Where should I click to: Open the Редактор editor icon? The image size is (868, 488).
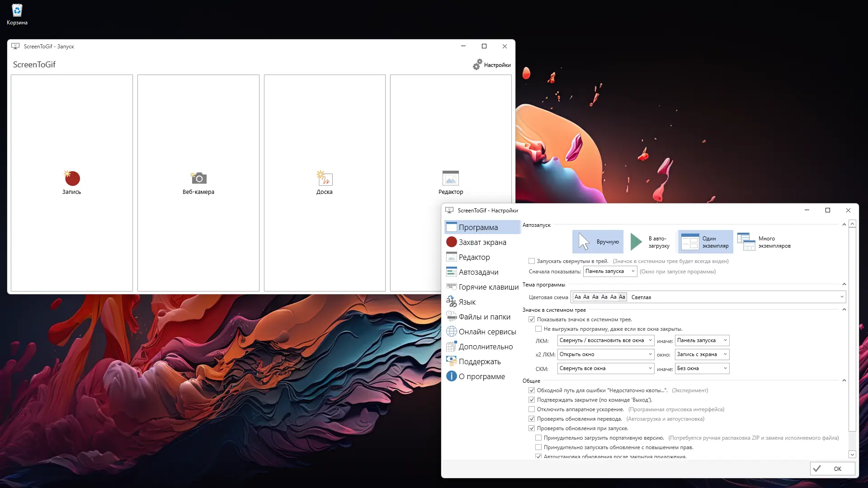pyautogui.click(x=450, y=178)
